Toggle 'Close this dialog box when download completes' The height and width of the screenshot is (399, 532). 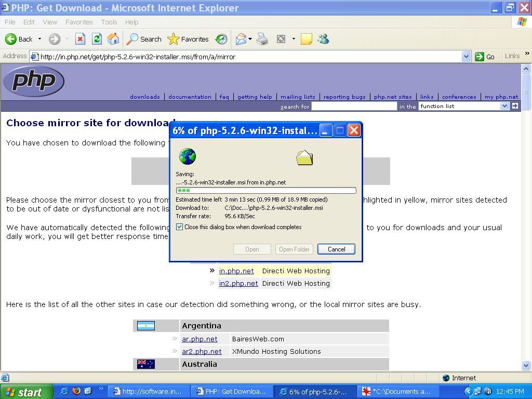[x=179, y=227]
